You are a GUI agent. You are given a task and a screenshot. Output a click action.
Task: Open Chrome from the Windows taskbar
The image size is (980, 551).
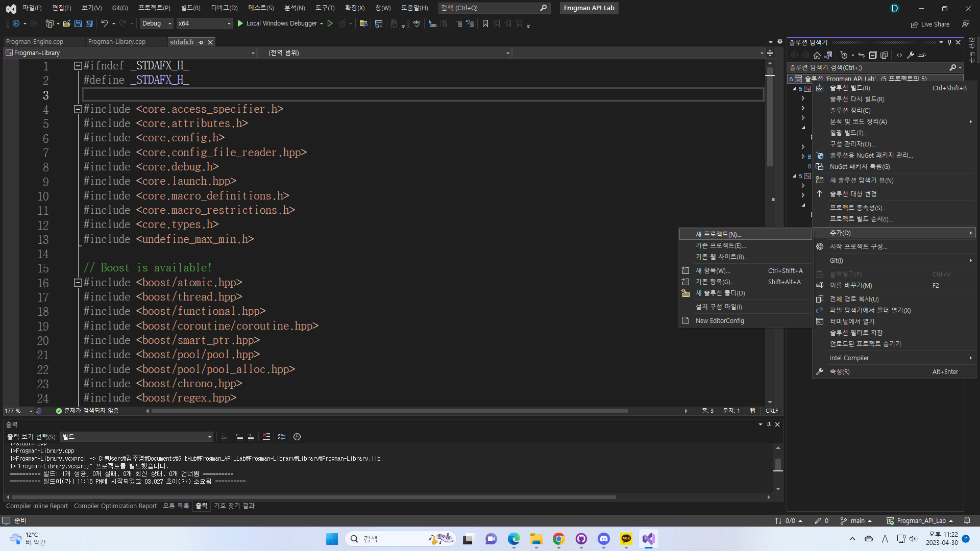tap(559, 539)
